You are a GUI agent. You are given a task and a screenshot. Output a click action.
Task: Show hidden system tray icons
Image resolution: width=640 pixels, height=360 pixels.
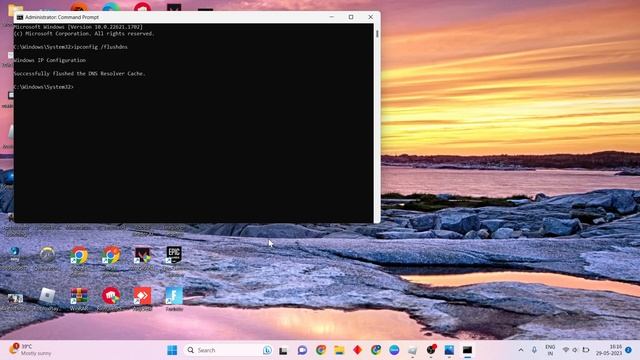(x=521, y=350)
